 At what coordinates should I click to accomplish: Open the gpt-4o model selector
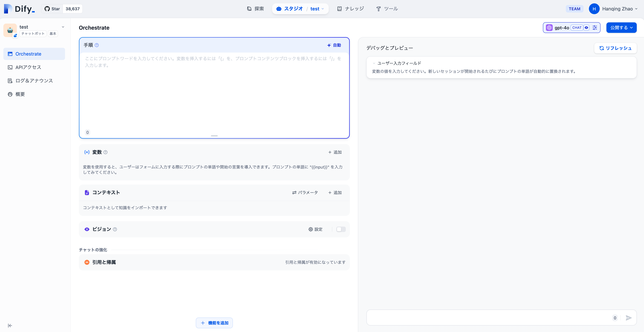pyautogui.click(x=572, y=28)
